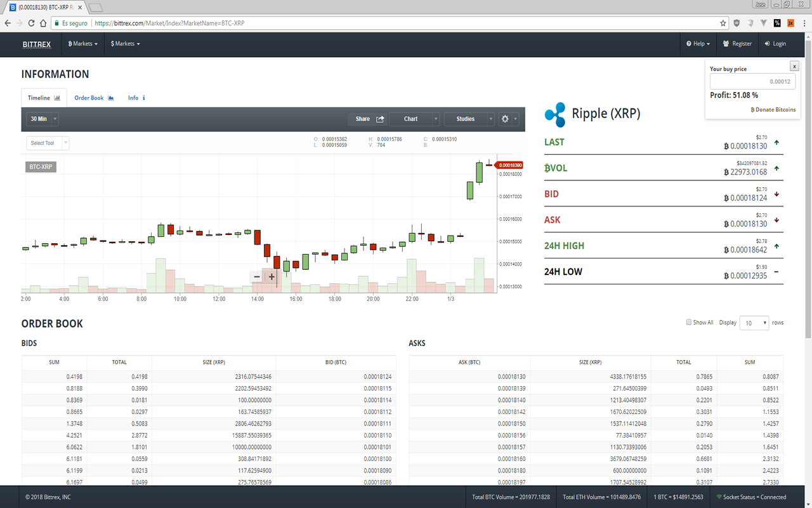The width and height of the screenshot is (812, 508).
Task: Click the down arrow beside ASK price
Action: [x=776, y=220]
